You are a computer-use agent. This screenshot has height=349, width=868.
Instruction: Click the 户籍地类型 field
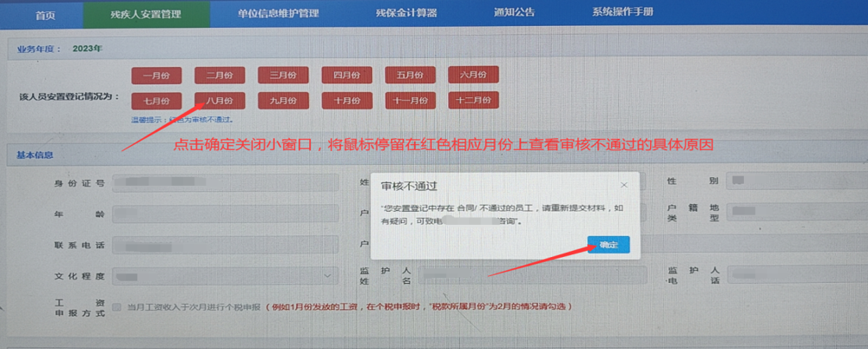pyautogui.click(x=797, y=212)
